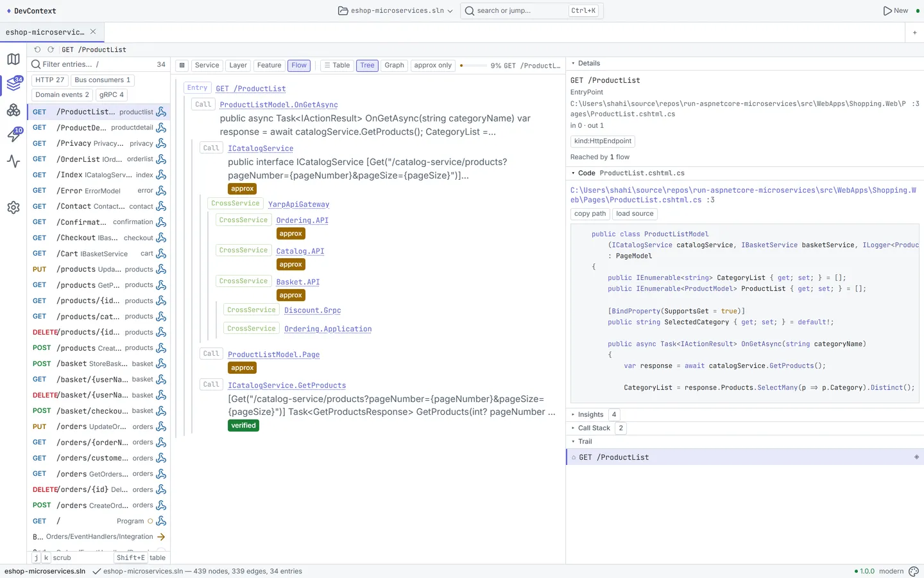Click the yellow marker on Program row
Screen dimensions: 924x578
click(x=150, y=521)
